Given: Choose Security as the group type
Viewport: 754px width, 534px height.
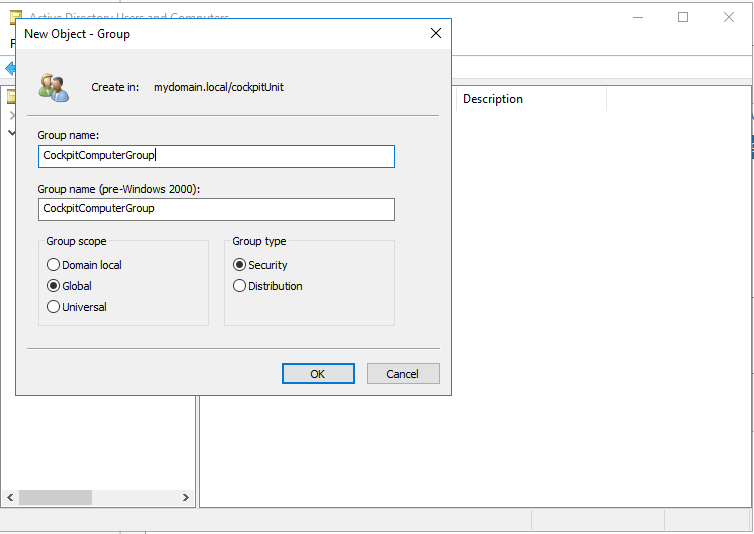Looking at the screenshot, I should click(x=260, y=265).
